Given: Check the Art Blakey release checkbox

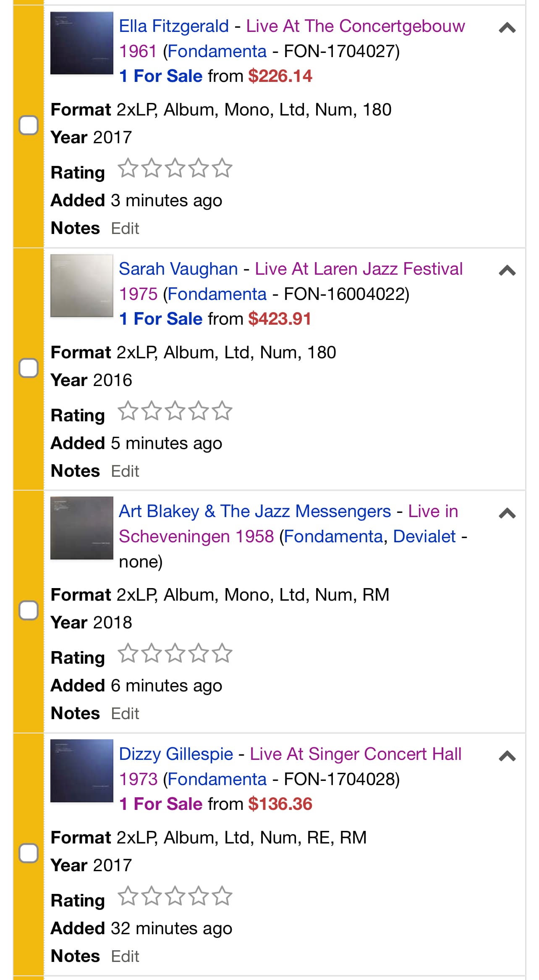Looking at the screenshot, I should click(29, 610).
